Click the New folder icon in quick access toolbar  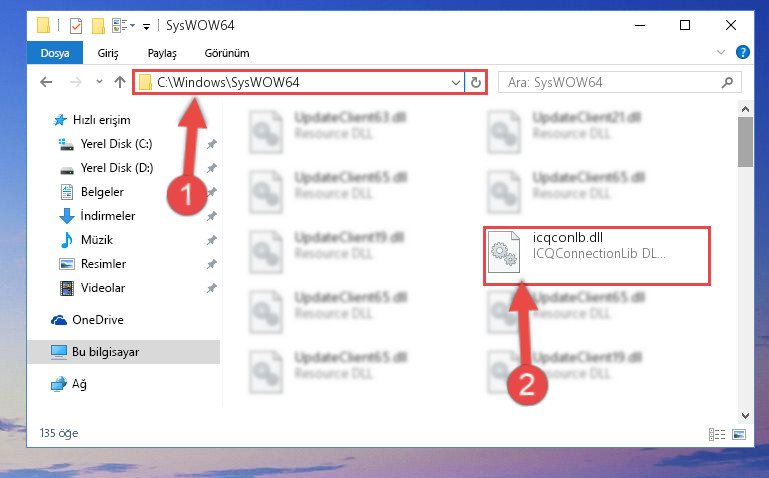[98, 25]
